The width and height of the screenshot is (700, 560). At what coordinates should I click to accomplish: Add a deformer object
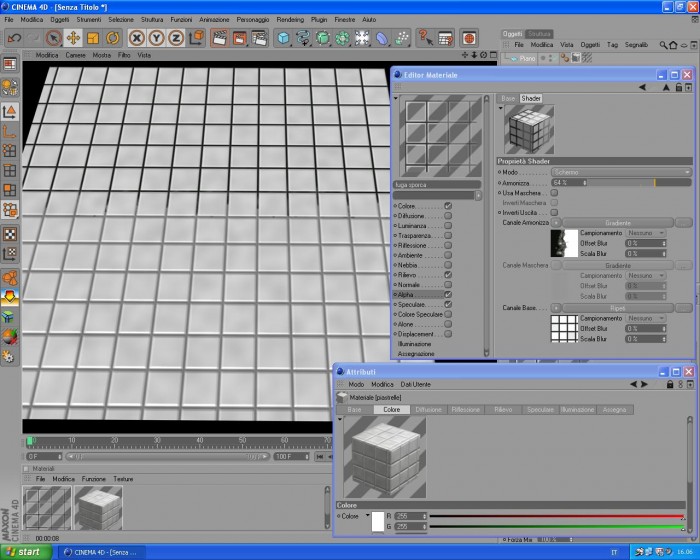(382, 38)
